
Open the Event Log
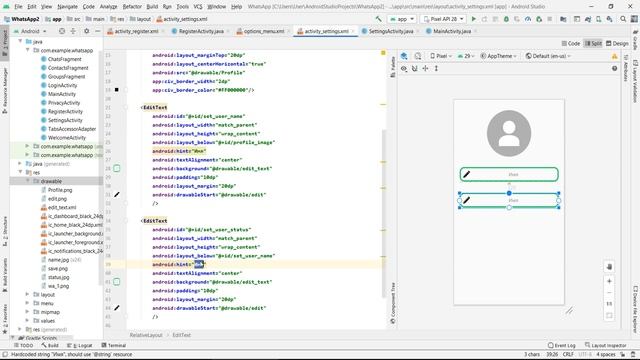562,345
